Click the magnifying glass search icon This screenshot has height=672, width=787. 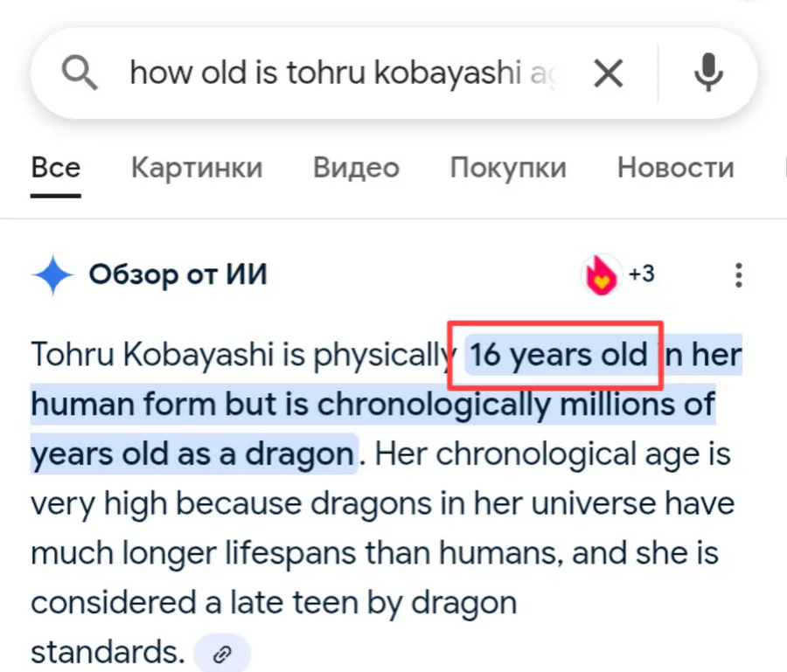coord(80,73)
